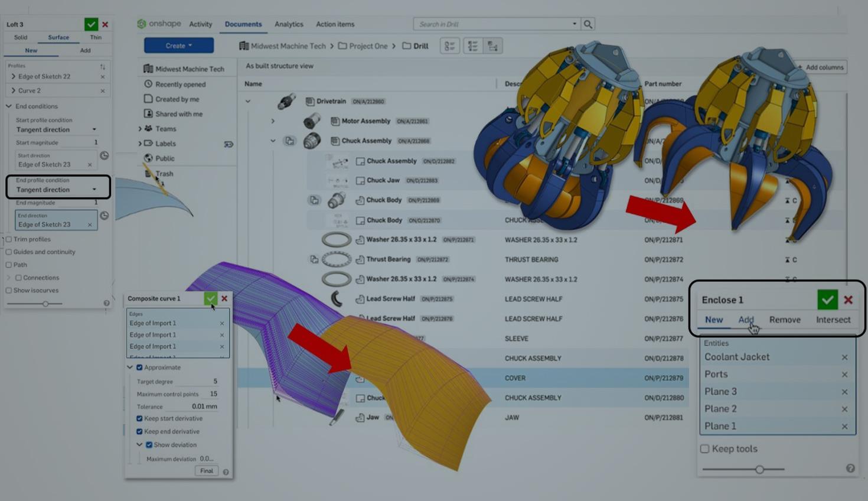
Task: Open the Create dropdown button
Action: click(x=178, y=45)
